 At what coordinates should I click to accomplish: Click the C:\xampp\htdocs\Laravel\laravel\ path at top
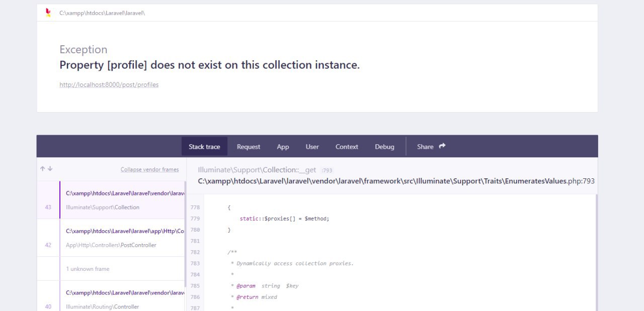point(102,13)
